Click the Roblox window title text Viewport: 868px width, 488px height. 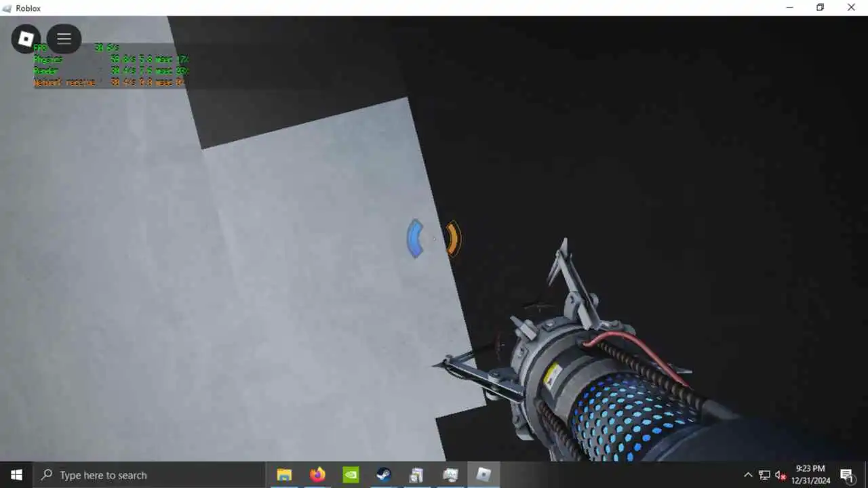[28, 8]
